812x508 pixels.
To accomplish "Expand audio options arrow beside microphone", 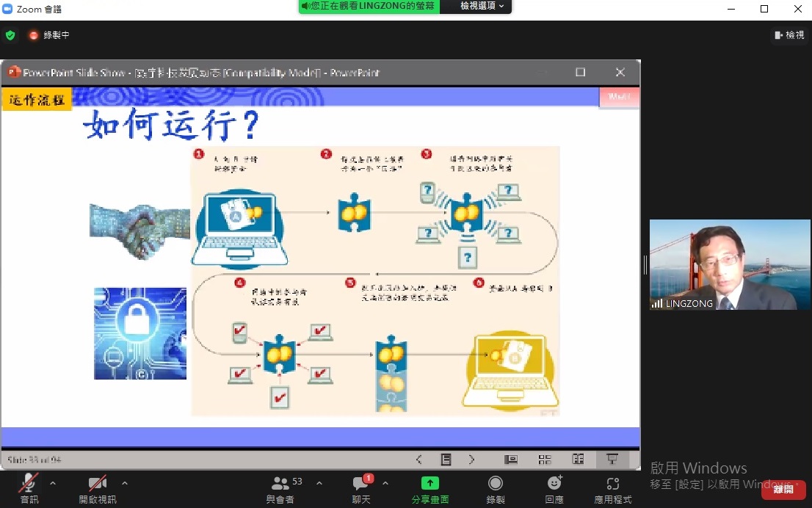I will tap(52, 483).
